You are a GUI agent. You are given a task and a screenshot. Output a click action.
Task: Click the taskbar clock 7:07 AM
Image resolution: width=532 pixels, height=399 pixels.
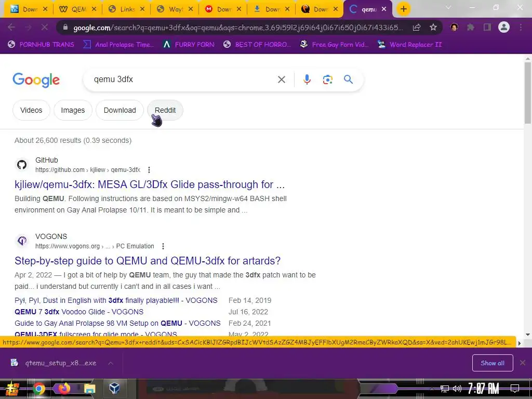click(x=484, y=389)
